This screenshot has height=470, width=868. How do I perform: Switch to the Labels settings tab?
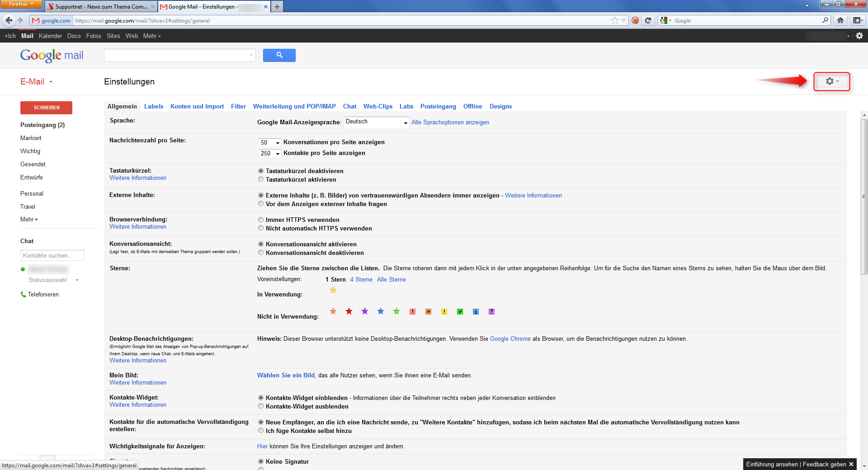[154, 106]
